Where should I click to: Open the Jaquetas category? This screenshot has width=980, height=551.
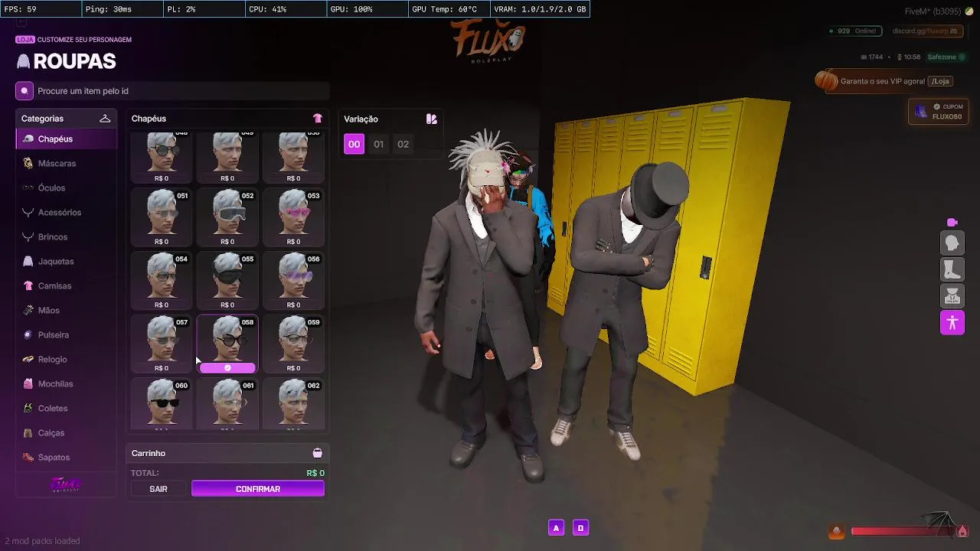click(x=67, y=262)
